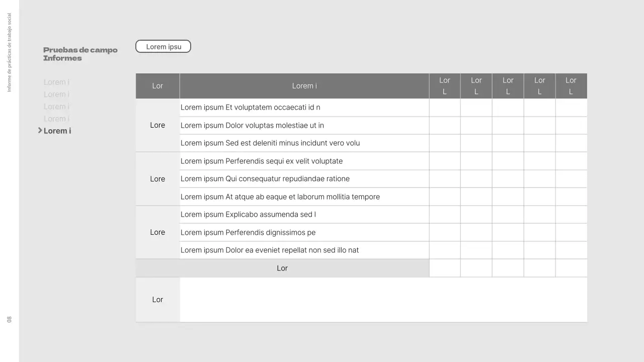
Task: Mark the first empty cell in the 'Perferendis dignissimos' row
Action: [445, 232]
